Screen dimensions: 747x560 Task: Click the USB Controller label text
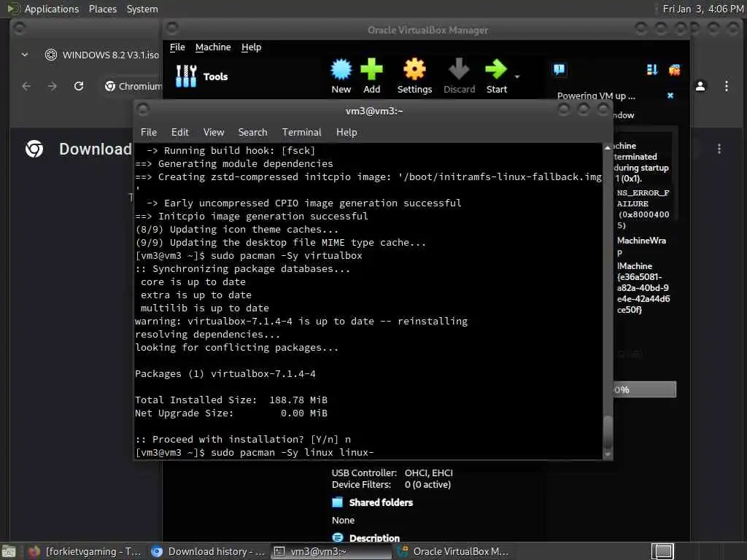[364, 472]
